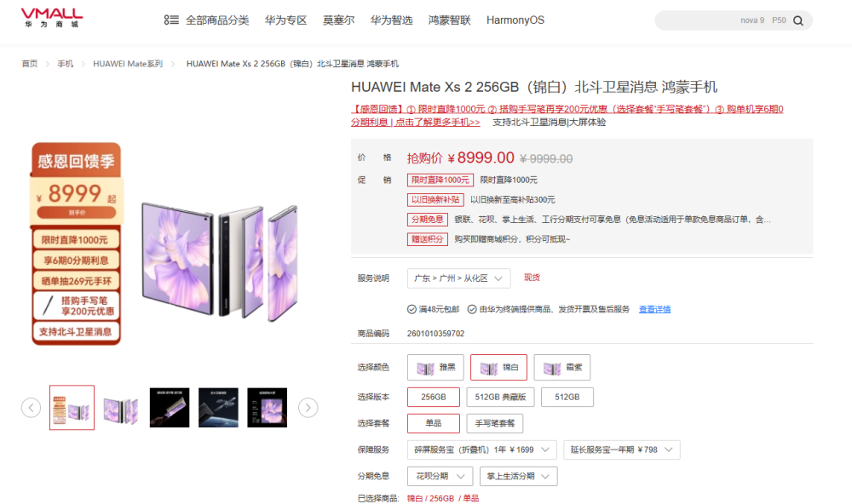Open the 华为专区 menu item
Viewport: 852px width, 504px height.
[285, 20]
